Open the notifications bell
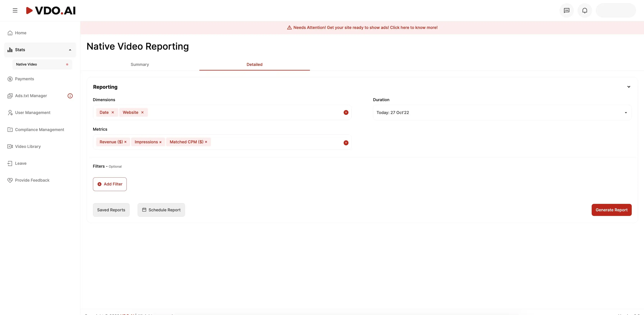The height and width of the screenshot is (315, 644). pyautogui.click(x=585, y=11)
